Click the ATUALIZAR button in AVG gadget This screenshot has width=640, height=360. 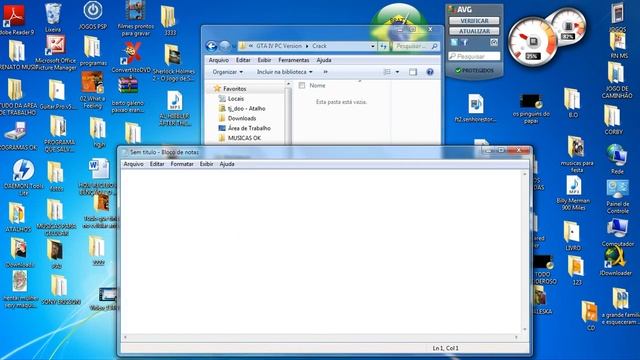[474, 31]
